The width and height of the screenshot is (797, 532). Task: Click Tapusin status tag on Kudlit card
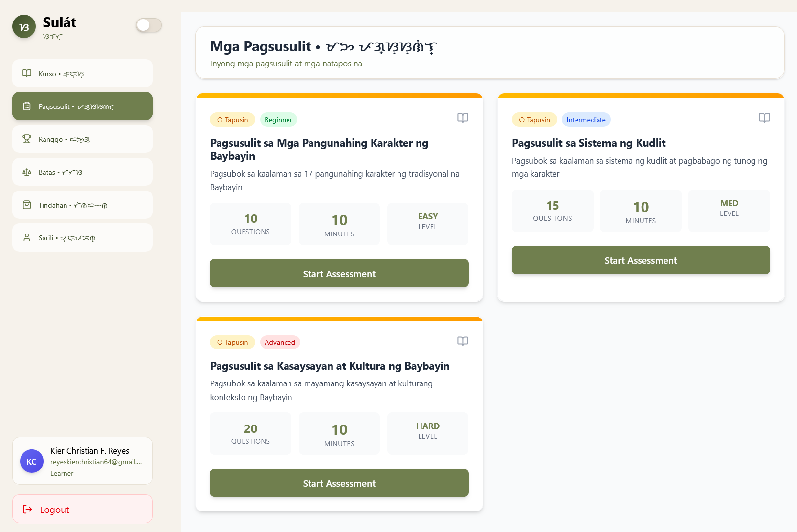(x=534, y=120)
